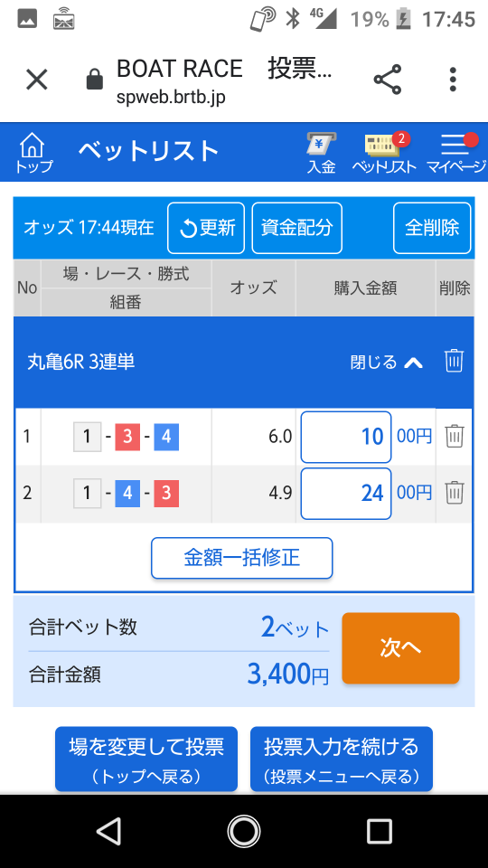
Task: Select the amount field showing 24
Action: [x=346, y=494]
